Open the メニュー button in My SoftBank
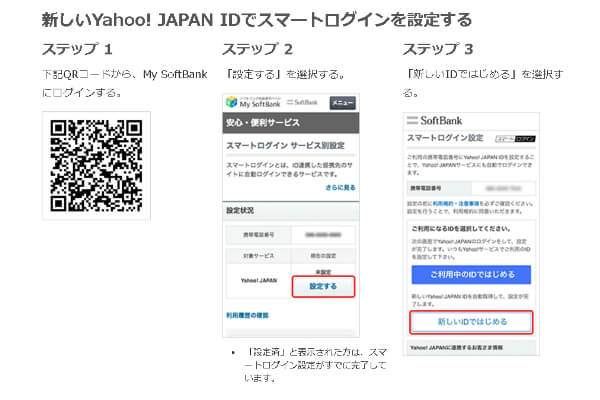The height and width of the screenshot is (400, 600). point(342,103)
